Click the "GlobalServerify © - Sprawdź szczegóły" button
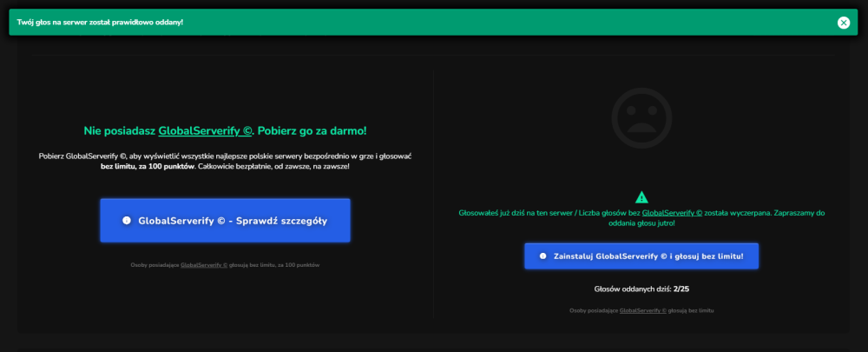The image size is (868, 352). pos(226,221)
